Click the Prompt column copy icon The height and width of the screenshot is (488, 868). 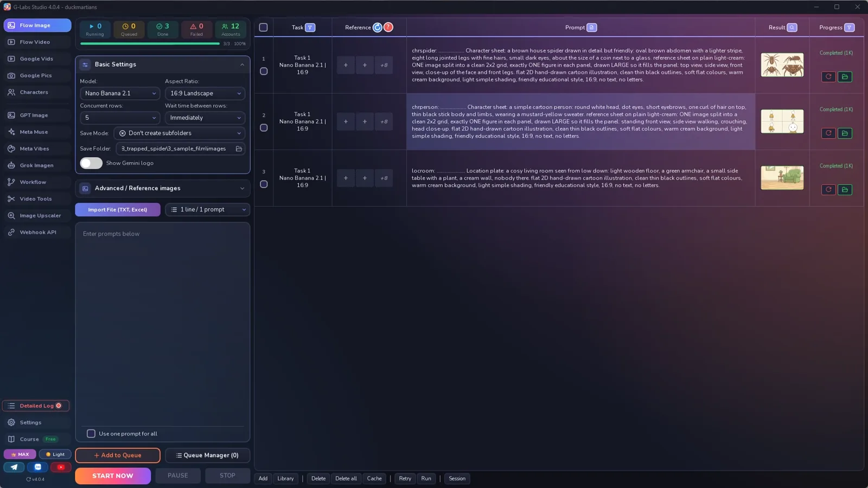(592, 28)
